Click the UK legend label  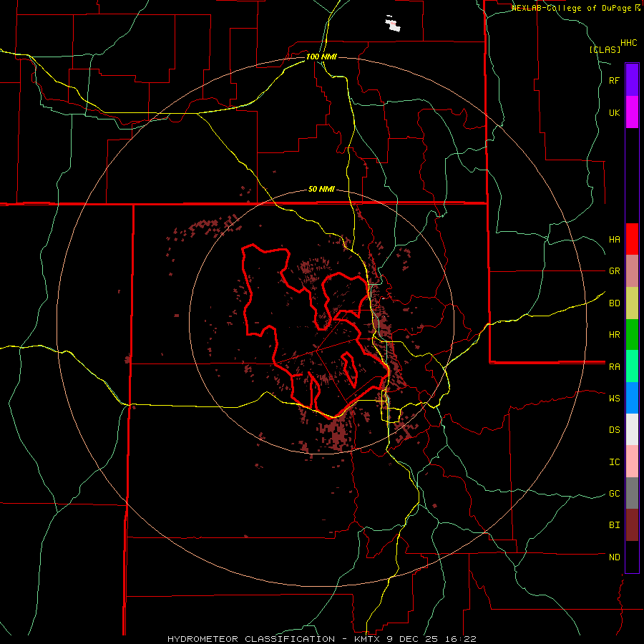pos(614,112)
